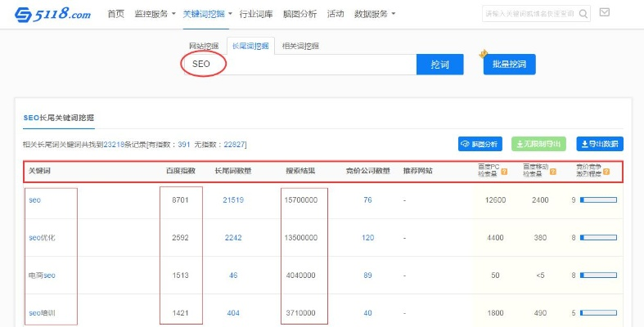Click help icon beside 百度PC检索量

[x=504, y=171]
